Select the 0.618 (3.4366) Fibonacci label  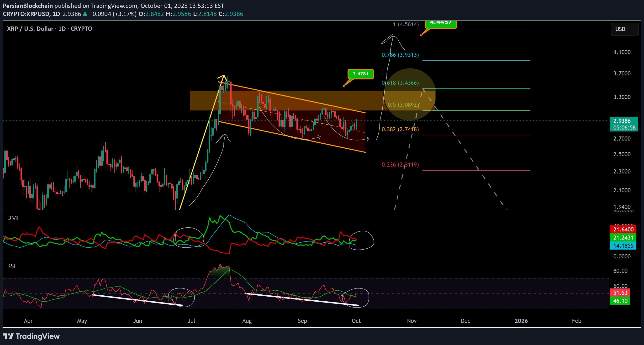(400, 83)
